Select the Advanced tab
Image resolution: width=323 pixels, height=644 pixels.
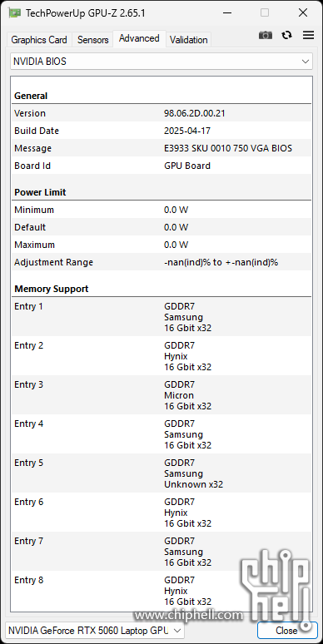(x=139, y=38)
